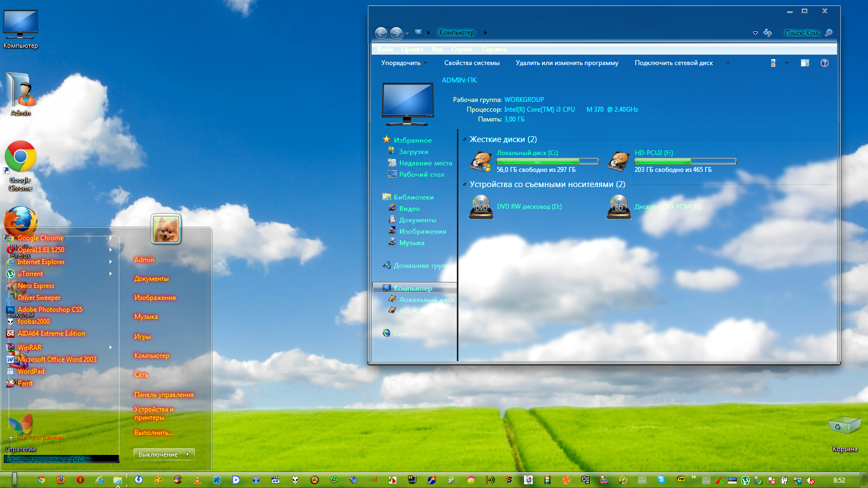Select Панель управления in Start menu

[x=164, y=395]
